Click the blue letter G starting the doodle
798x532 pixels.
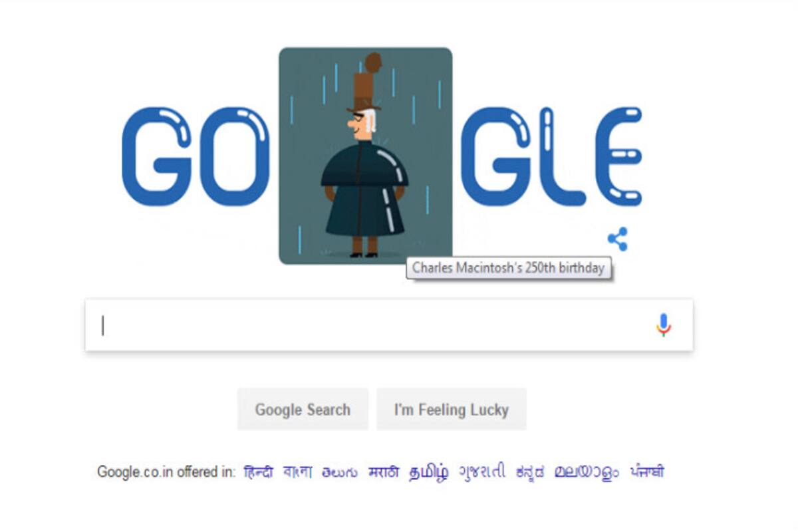click(156, 156)
